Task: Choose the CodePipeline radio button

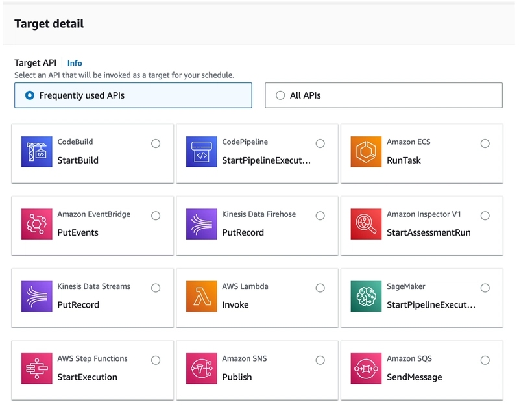Action: click(320, 143)
